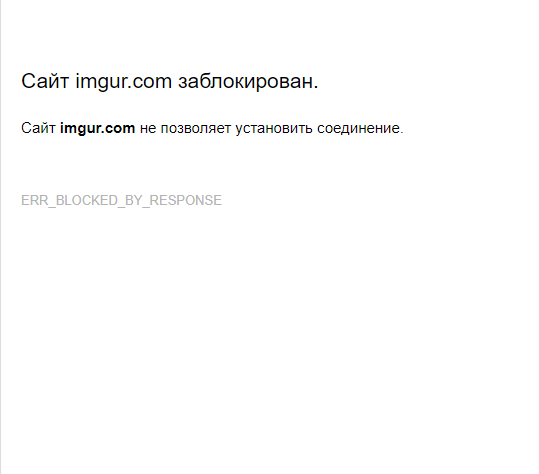Click the gray vertical border at the left edge
539x474 pixels.
0,237
